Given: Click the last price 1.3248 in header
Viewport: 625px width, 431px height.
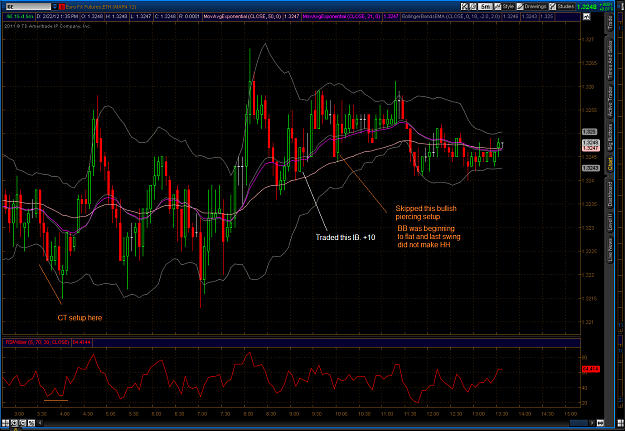Looking at the screenshot, I should 587,7.
